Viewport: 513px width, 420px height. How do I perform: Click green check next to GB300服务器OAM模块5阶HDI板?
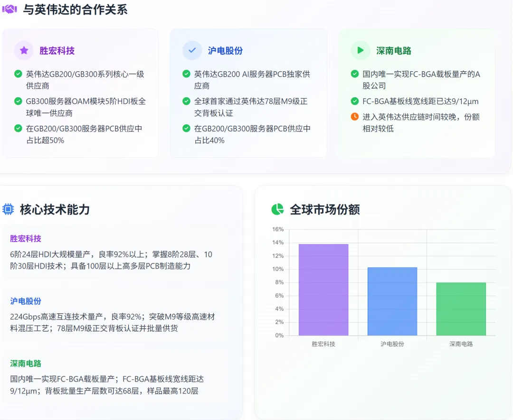(x=19, y=102)
